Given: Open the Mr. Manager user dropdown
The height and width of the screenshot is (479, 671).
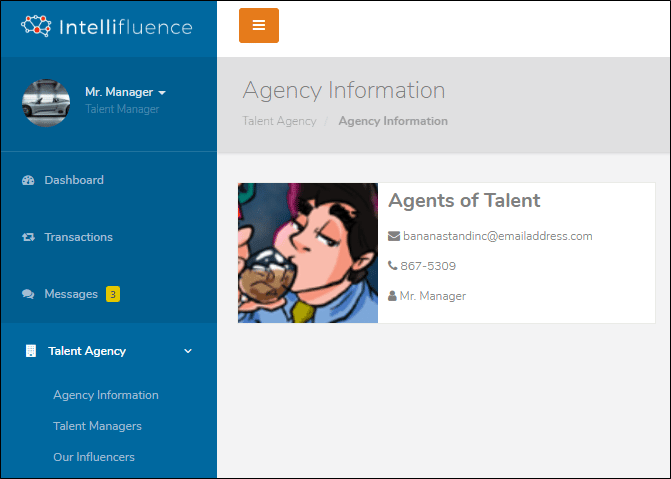Looking at the screenshot, I should click(125, 92).
